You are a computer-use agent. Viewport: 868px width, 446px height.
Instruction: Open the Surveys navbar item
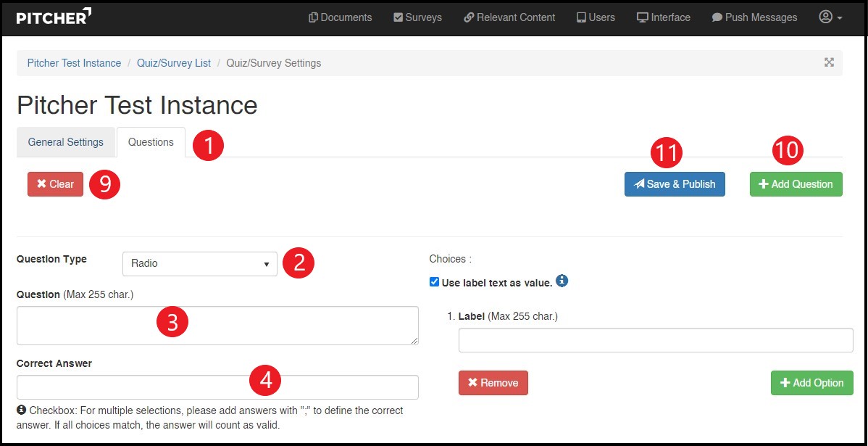coord(417,17)
